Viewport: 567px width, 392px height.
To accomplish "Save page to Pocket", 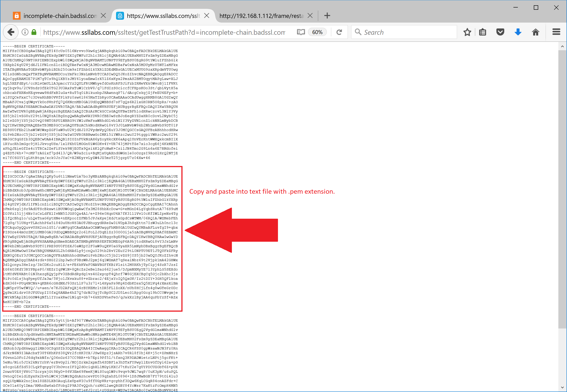I will pos(500,32).
